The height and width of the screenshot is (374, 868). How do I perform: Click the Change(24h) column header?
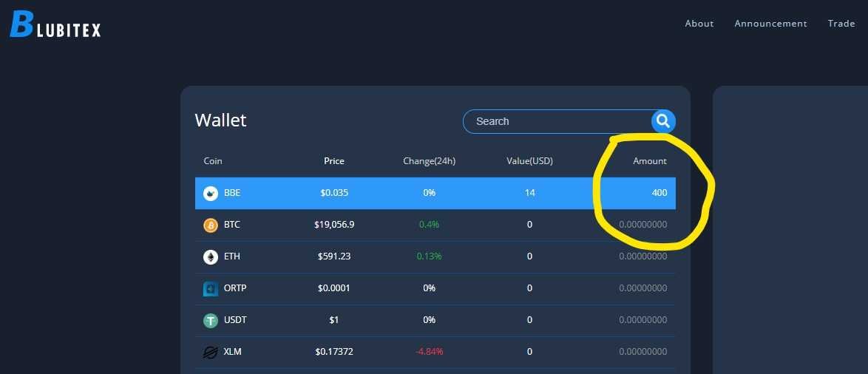point(429,161)
